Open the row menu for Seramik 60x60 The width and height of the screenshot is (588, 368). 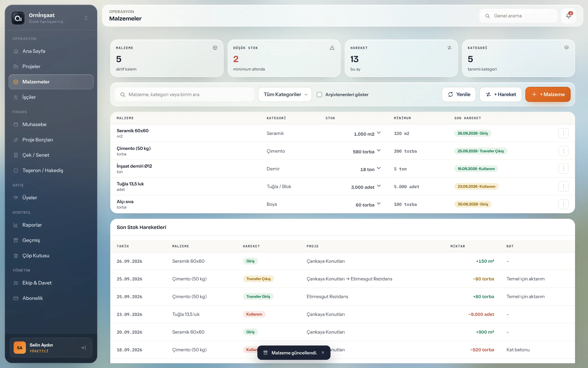(x=563, y=133)
